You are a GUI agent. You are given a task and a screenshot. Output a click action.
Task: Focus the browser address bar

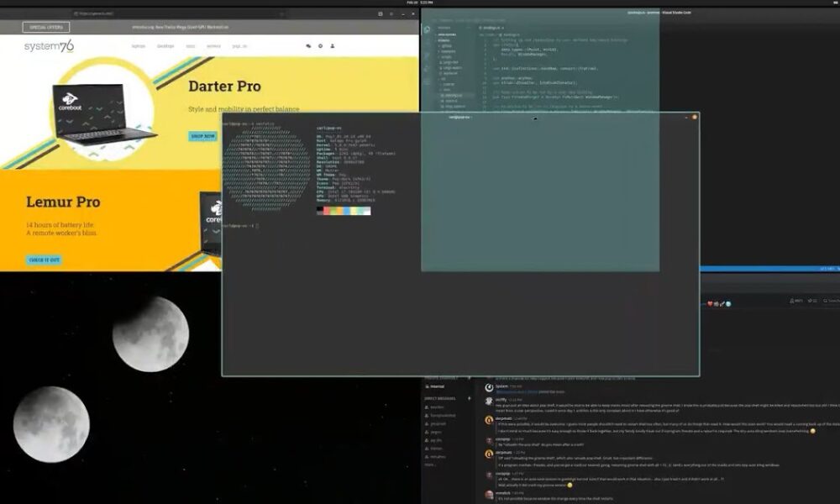click(180, 14)
